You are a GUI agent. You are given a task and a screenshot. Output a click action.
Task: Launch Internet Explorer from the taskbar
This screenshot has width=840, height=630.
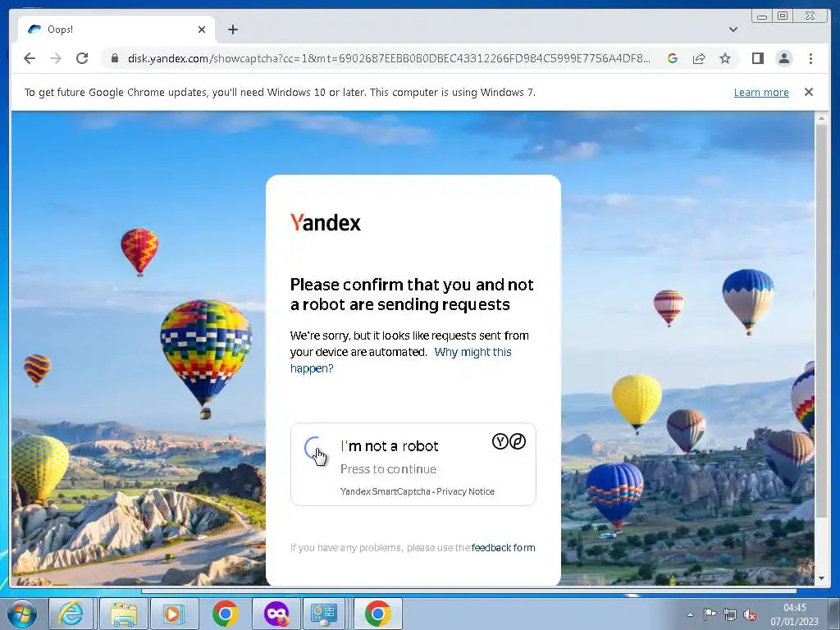point(71,614)
